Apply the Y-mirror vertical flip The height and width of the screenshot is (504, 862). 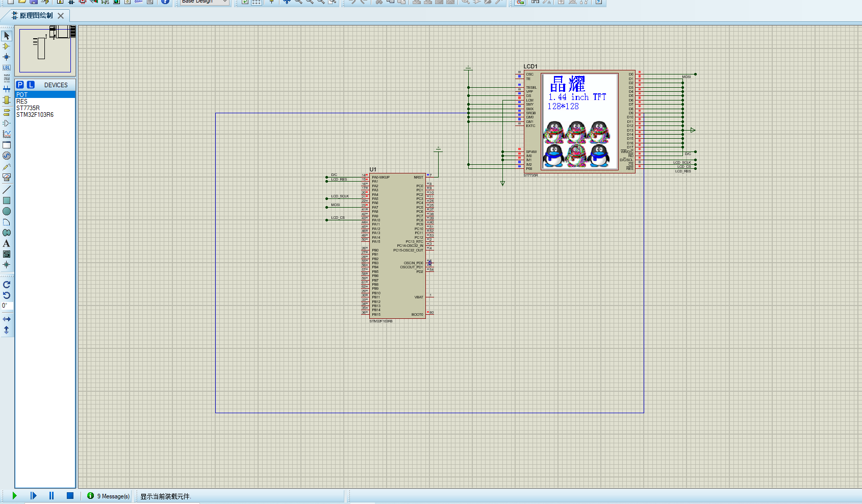7,330
